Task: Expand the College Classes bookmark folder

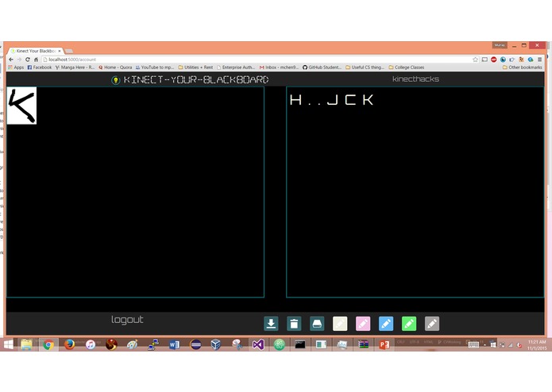Action: [406, 67]
